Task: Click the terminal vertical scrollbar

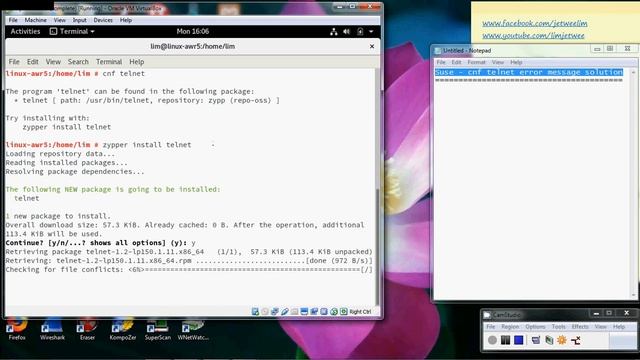Action: [x=378, y=187]
